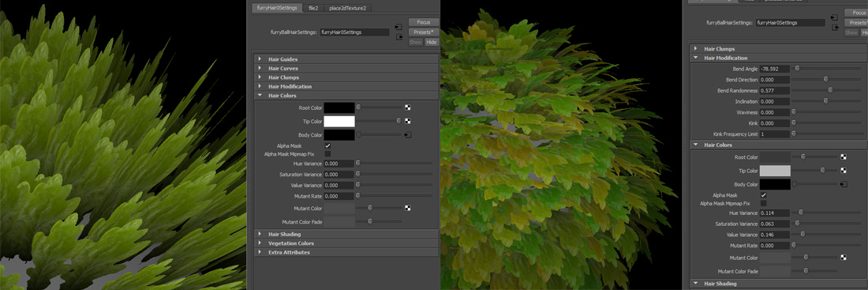Click the go-to-input connection icon in left panel
Viewport: 868px width, 290px height.
point(398,27)
